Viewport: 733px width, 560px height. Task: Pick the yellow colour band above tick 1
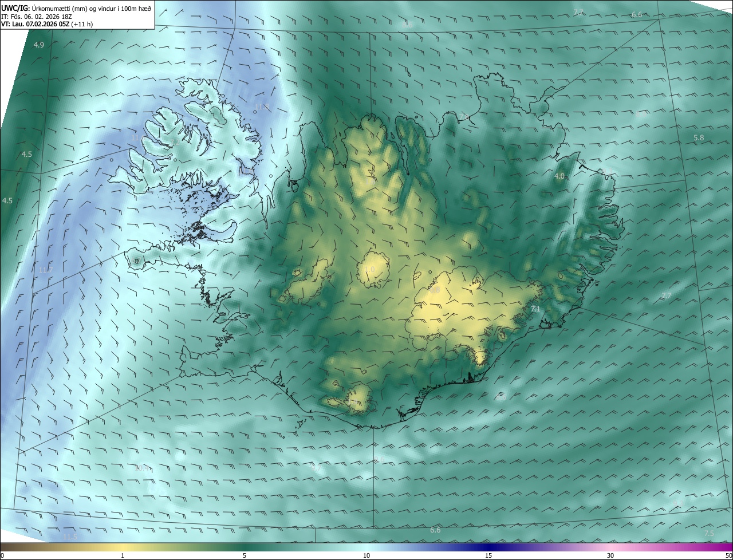(x=123, y=547)
